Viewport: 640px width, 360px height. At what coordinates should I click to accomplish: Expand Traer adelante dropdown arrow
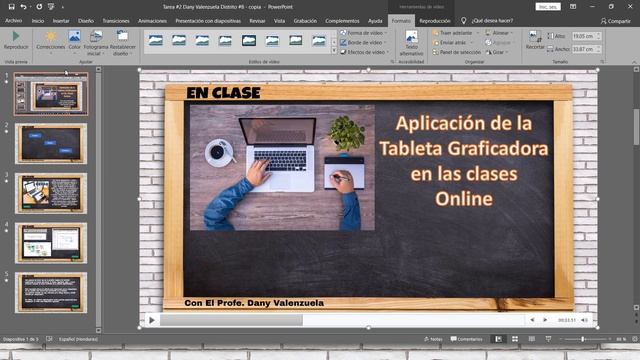point(478,33)
